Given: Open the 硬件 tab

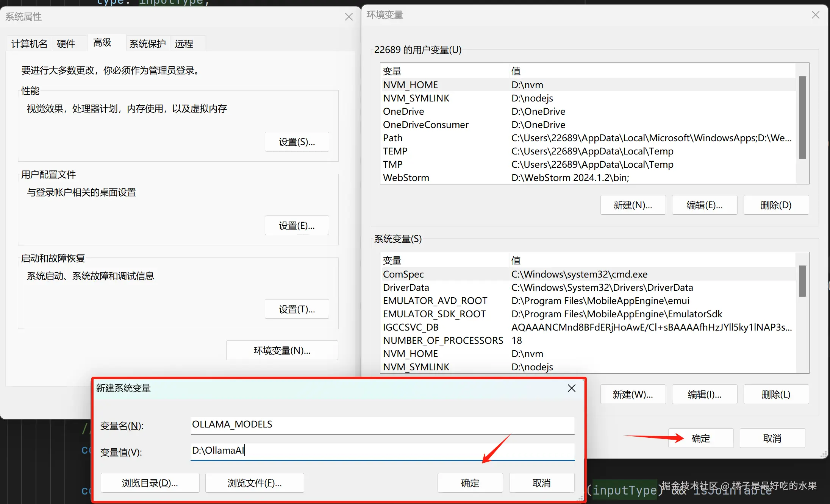Looking at the screenshot, I should 66,44.
